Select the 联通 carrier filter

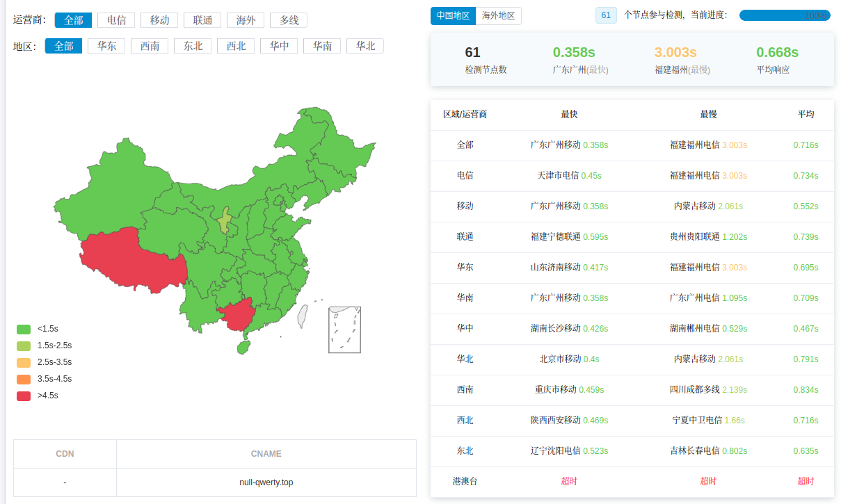202,20
